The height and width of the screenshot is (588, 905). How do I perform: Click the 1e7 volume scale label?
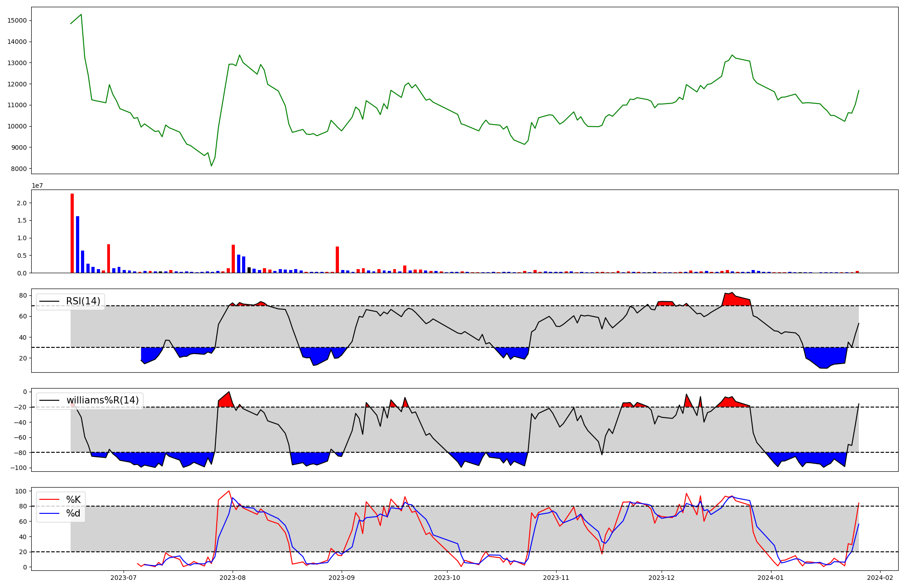(x=37, y=185)
